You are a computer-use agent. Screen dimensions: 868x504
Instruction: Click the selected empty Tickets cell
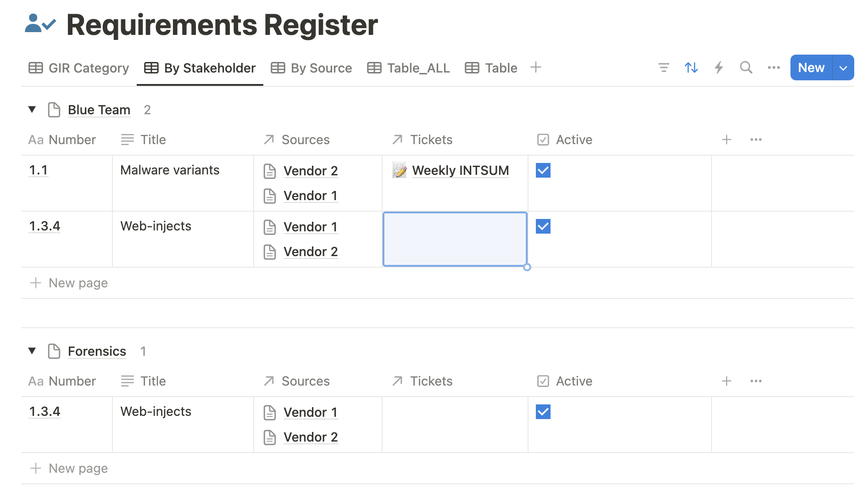pos(455,239)
